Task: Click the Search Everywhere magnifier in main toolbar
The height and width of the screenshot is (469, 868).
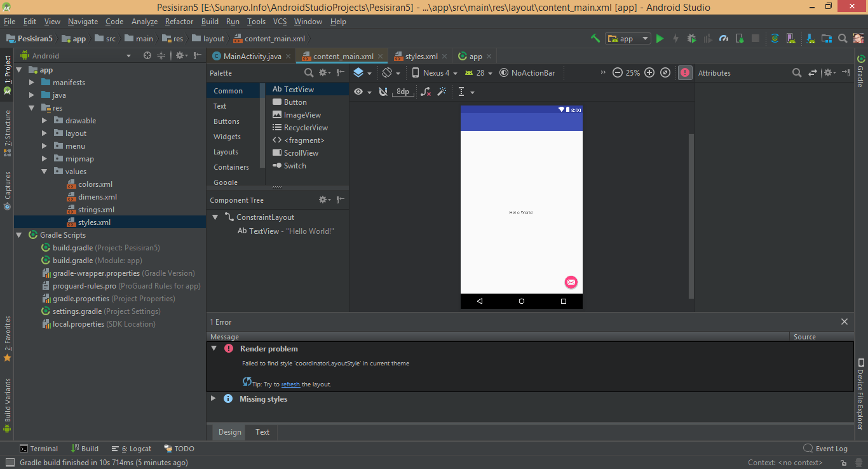Action: (842, 39)
